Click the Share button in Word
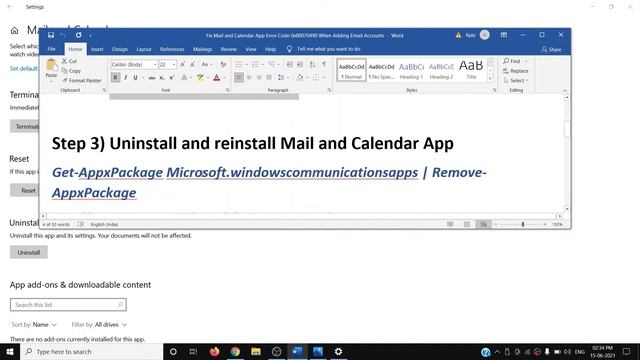 pyautogui.click(x=551, y=49)
